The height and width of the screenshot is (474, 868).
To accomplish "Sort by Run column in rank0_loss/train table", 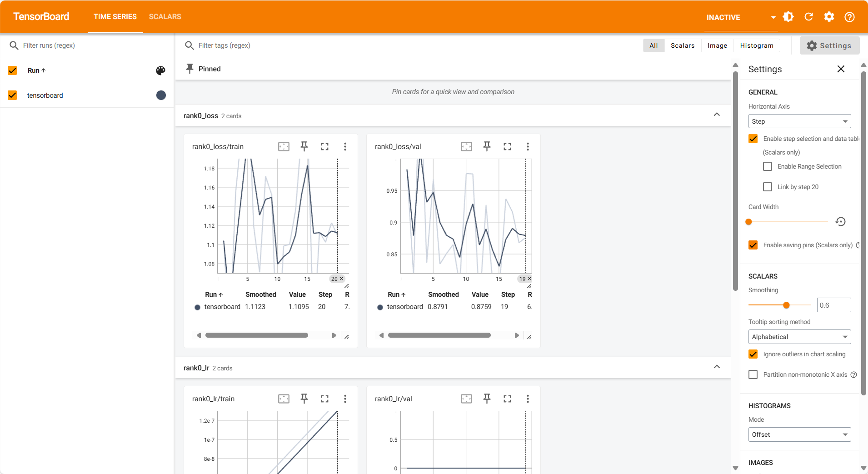I will (x=214, y=294).
